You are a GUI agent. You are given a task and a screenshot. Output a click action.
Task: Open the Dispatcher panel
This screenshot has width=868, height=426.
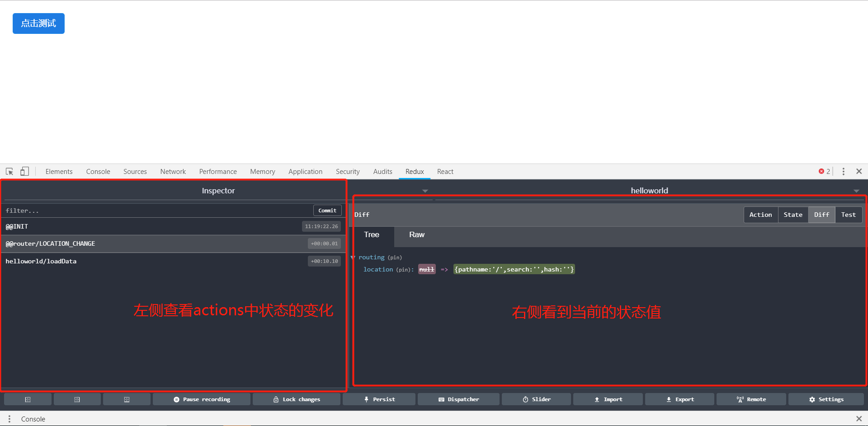(x=458, y=399)
